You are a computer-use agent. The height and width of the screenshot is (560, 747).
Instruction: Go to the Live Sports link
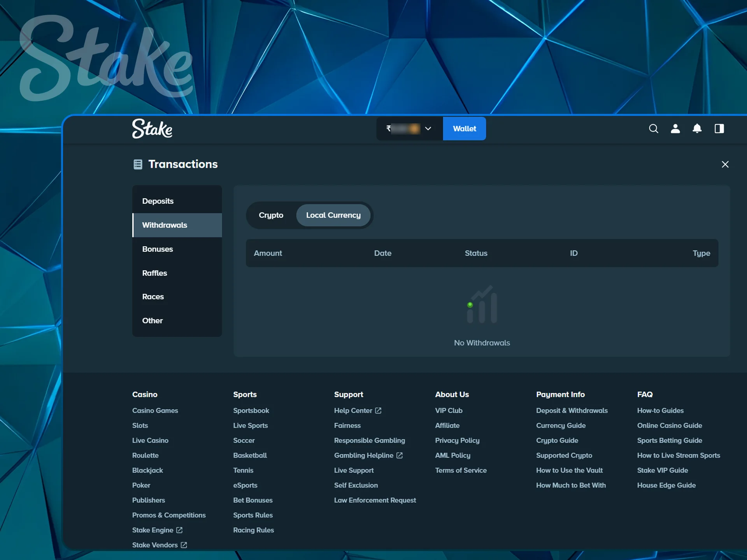251,425
